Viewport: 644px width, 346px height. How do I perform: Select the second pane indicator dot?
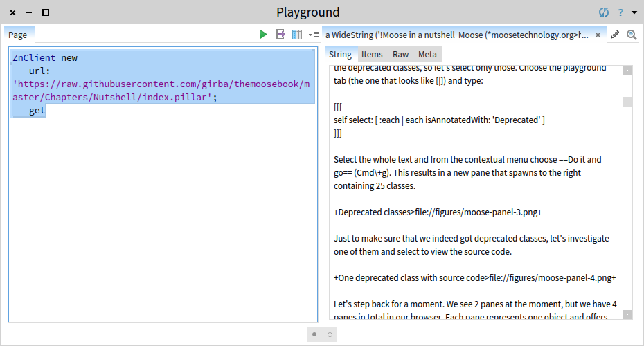tap(330, 334)
